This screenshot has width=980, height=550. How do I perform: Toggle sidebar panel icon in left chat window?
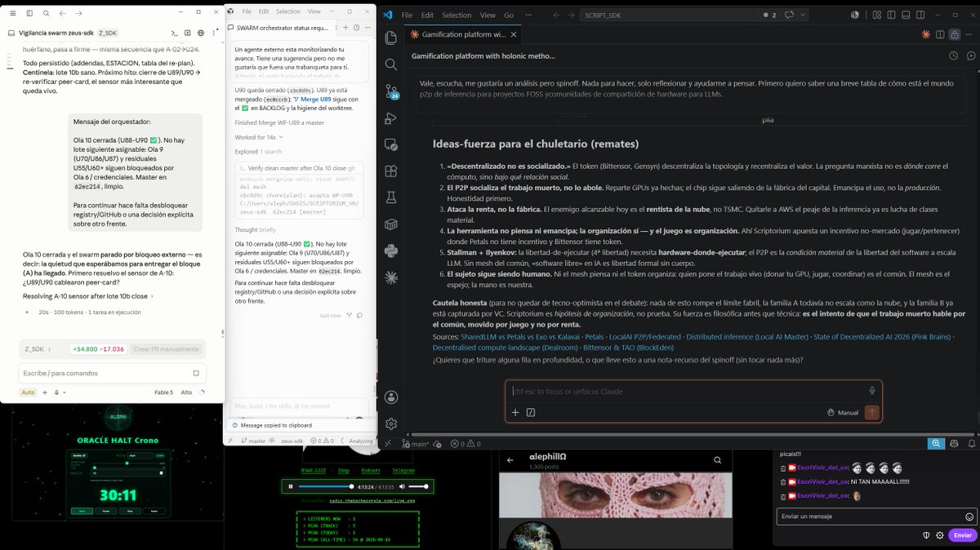click(x=29, y=14)
